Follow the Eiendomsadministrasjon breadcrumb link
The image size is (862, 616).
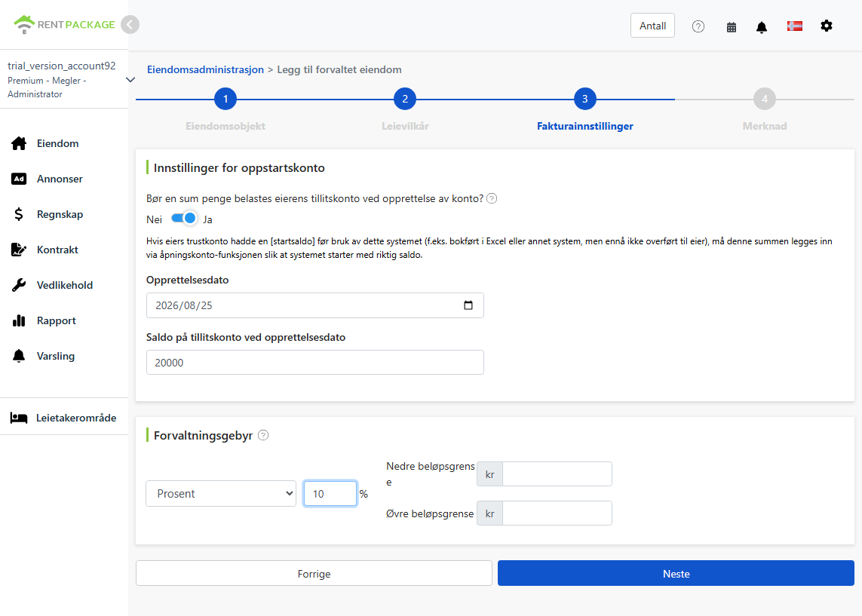[x=206, y=70]
